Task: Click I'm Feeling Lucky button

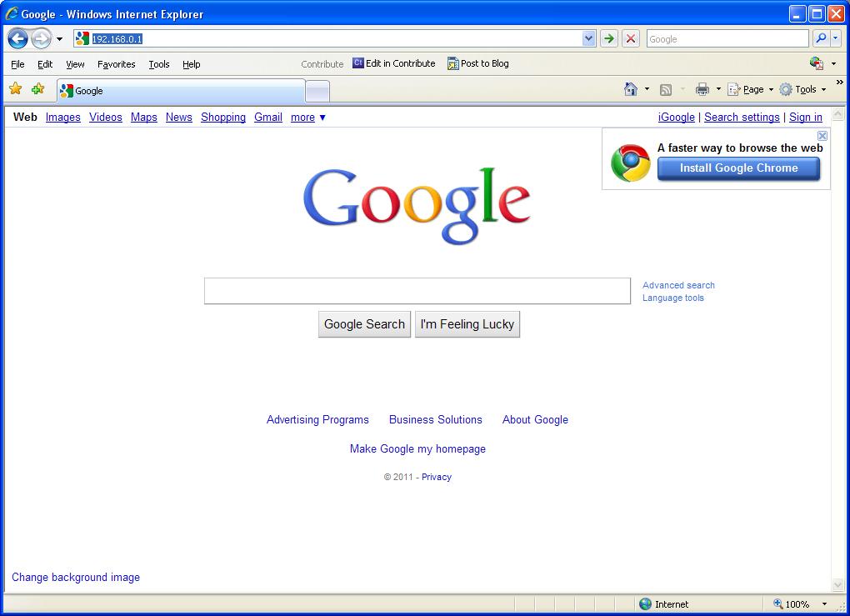Action: 467,324
